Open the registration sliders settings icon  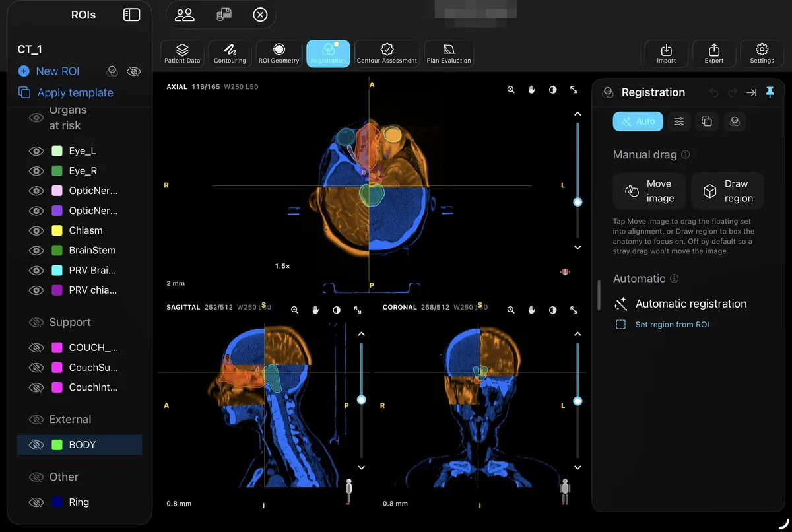(678, 121)
